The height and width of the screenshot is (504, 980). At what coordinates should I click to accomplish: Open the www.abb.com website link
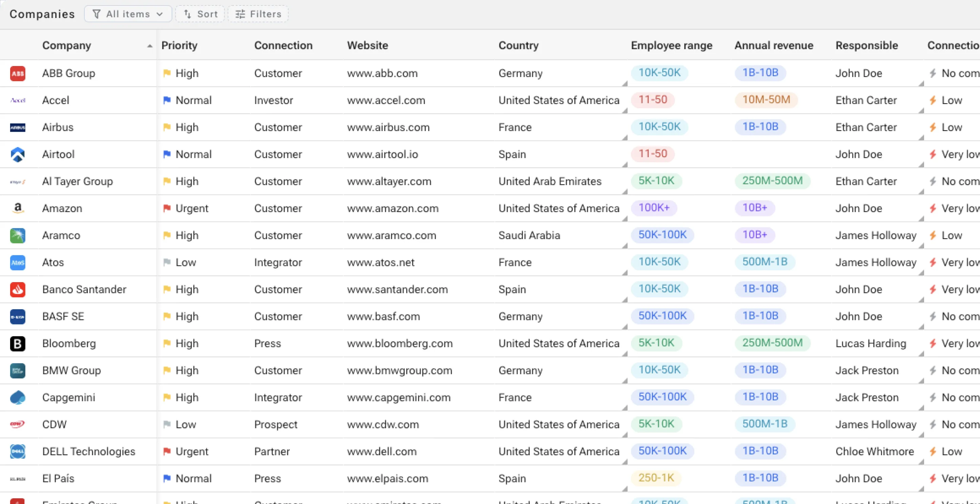(382, 73)
